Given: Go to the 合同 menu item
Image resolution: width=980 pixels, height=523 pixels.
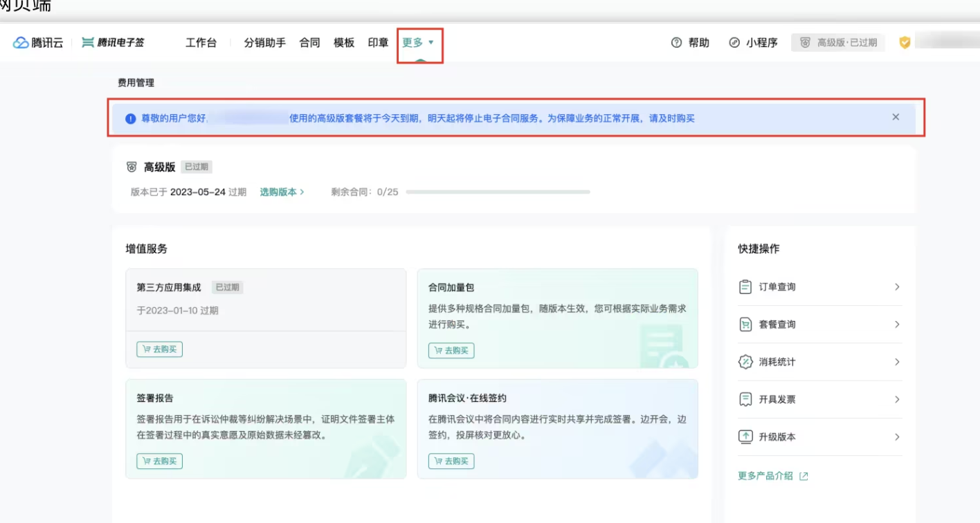Looking at the screenshot, I should (309, 42).
